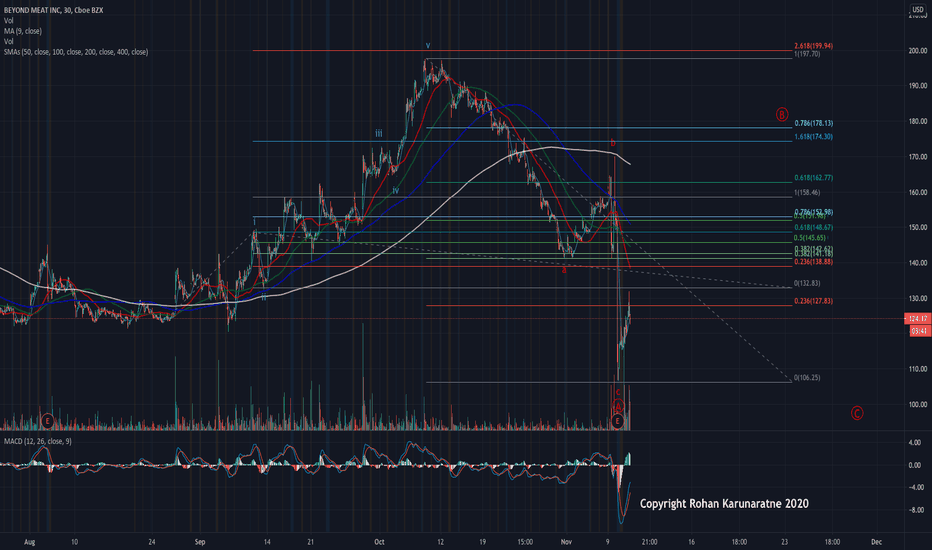This screenshot has width=932, height=550.
Task: Select the wave label v at the peak
Action: click(428, 45)
